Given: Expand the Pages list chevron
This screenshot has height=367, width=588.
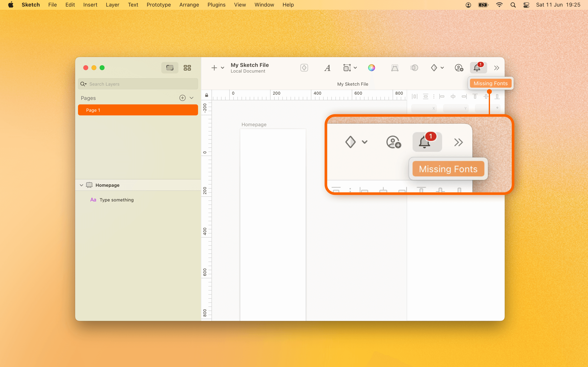Looking at the screenshot, I should click(x=191, y=98).
